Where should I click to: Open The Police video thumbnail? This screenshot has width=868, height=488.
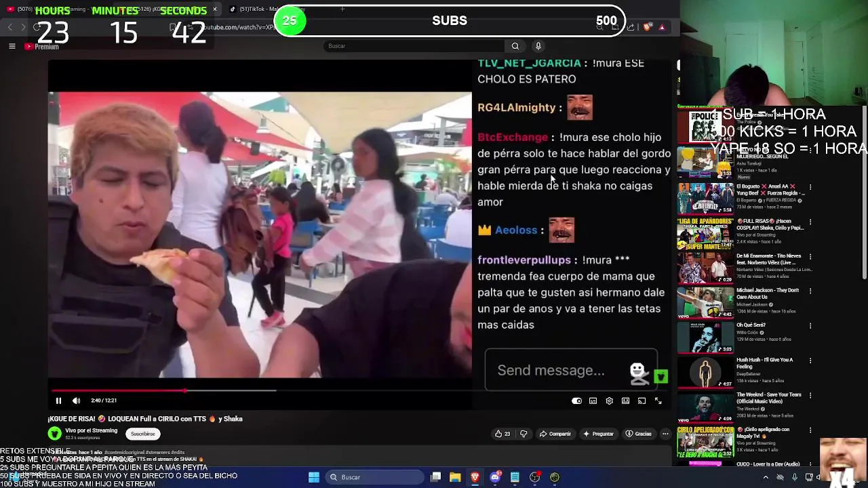[x=705, y=127]
